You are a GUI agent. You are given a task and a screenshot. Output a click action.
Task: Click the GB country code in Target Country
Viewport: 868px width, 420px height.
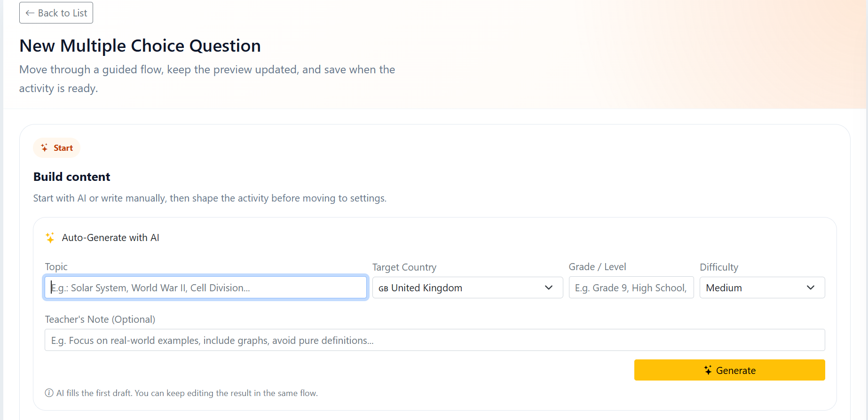(383, 288)
